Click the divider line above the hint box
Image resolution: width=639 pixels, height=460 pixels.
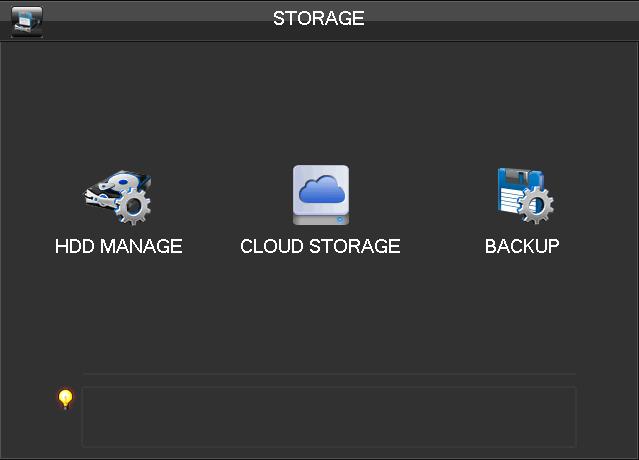click(x=329, y=373)
